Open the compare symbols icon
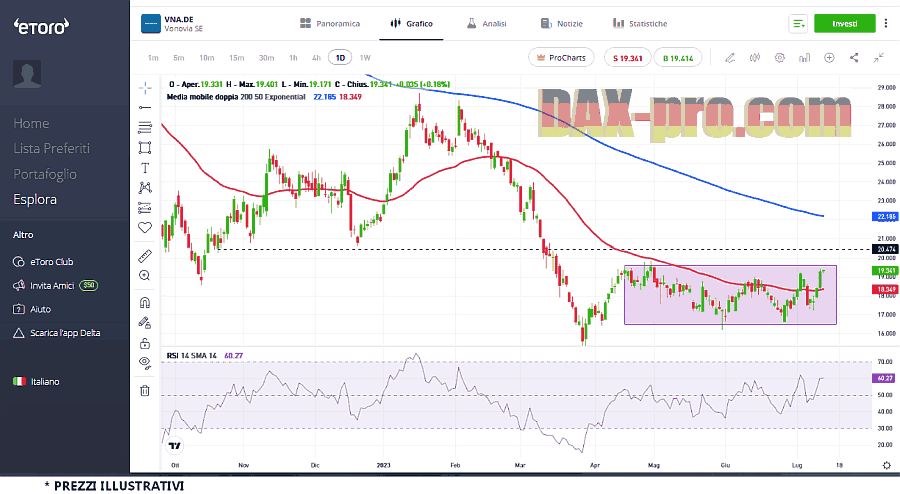The width and height of the screenshot is (900, 494). (x=755, y=57)
